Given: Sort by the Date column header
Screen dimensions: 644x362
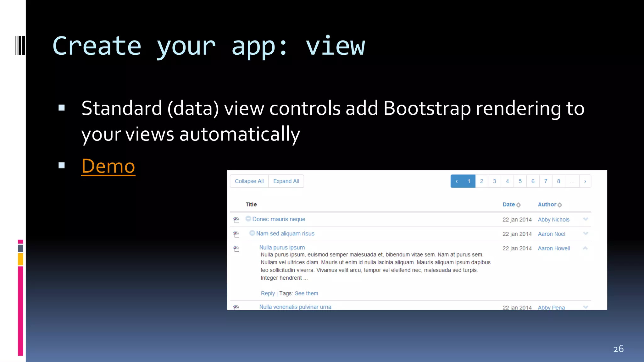Looking at the screenshot, I should pyautogui.click(x=508, y=205).
